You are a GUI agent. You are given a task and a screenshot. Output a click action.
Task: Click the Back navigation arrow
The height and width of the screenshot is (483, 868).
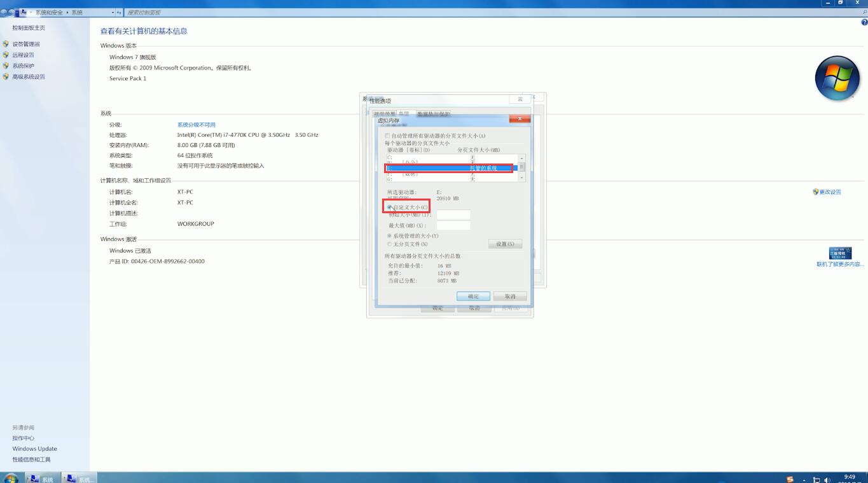(x=4, y=12)
